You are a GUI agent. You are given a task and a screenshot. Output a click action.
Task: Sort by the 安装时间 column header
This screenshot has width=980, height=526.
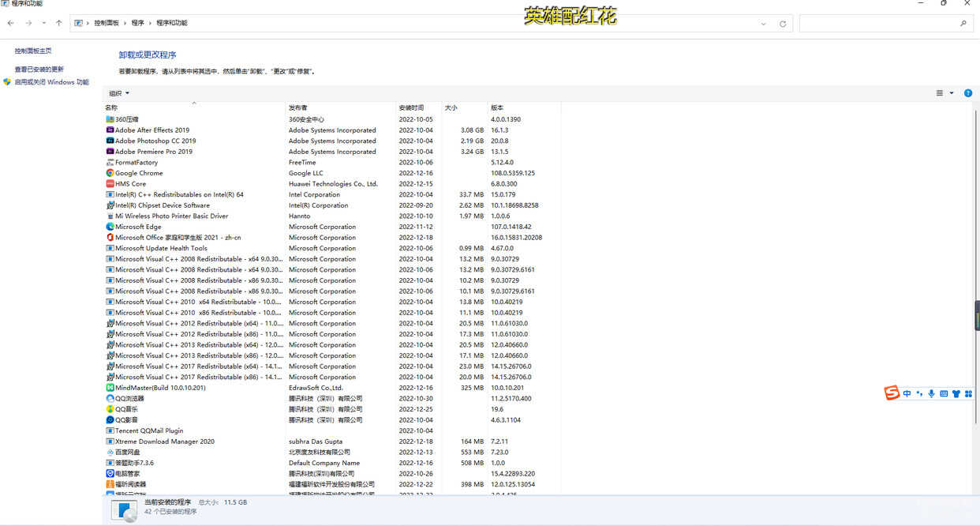tap(419, 107)
